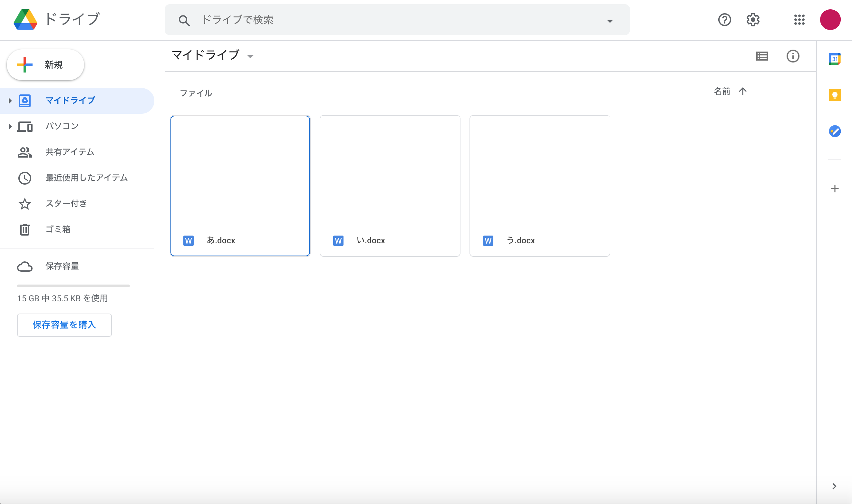Open Google Keep side panel icon
The width and height of the screenshot is (852, 504).
click(835, 95)
